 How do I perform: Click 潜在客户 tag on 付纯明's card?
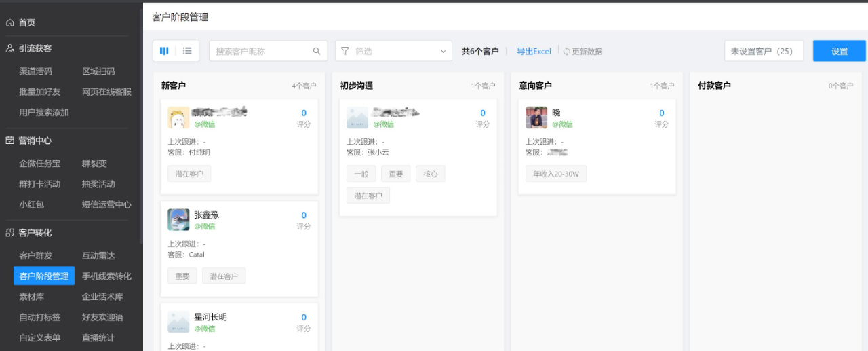pos(189,174)
